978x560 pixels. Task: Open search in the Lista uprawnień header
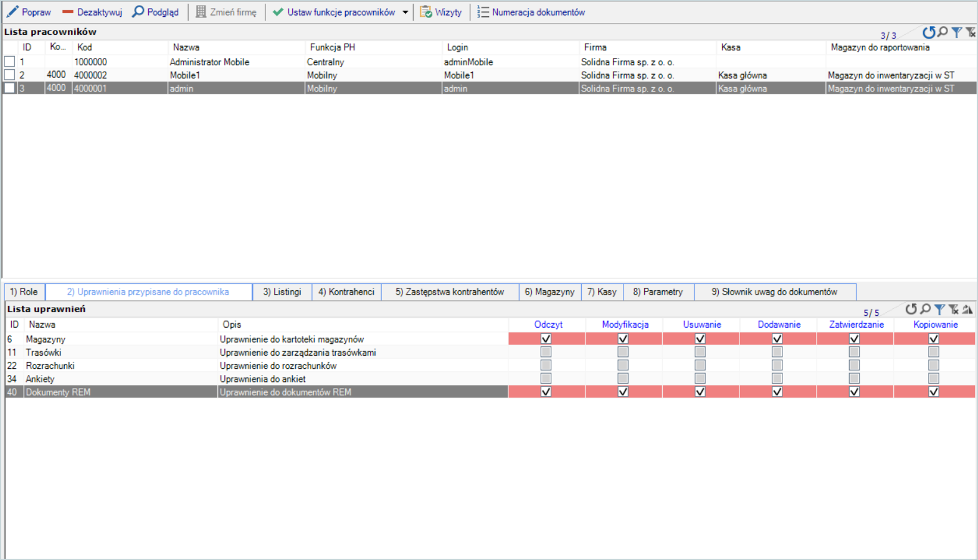(926, 309)
